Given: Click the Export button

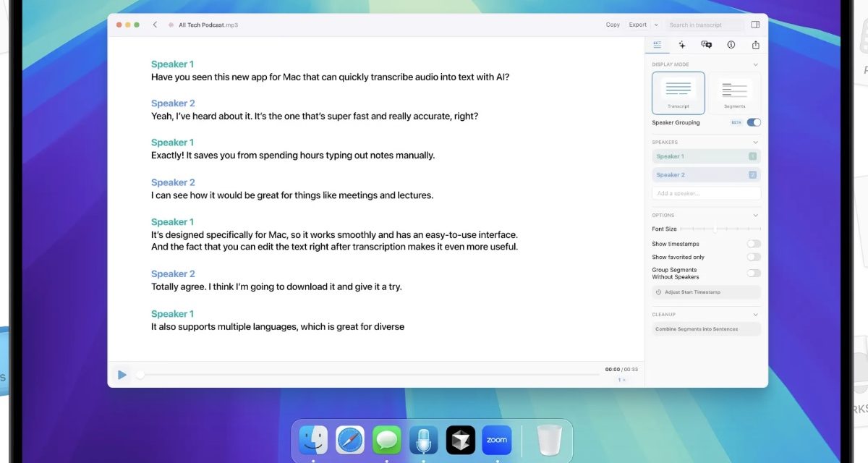Looking at the screenshot, I should [x=638, y=25].
